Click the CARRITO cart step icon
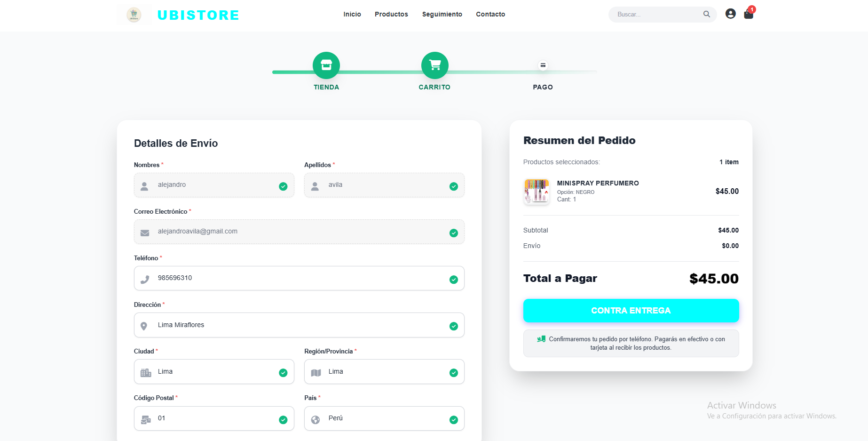Screen dimensions: 868x441 434,65
